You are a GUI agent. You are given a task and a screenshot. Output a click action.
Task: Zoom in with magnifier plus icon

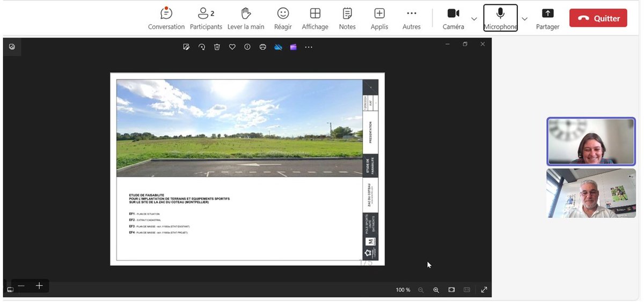pyautogui.click(x=436, y=290)
